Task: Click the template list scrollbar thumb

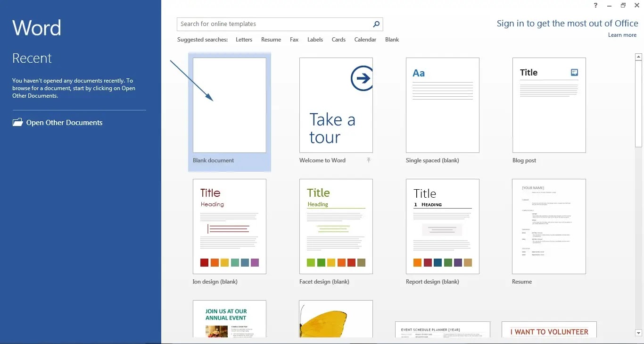Action: pos(639,104)
